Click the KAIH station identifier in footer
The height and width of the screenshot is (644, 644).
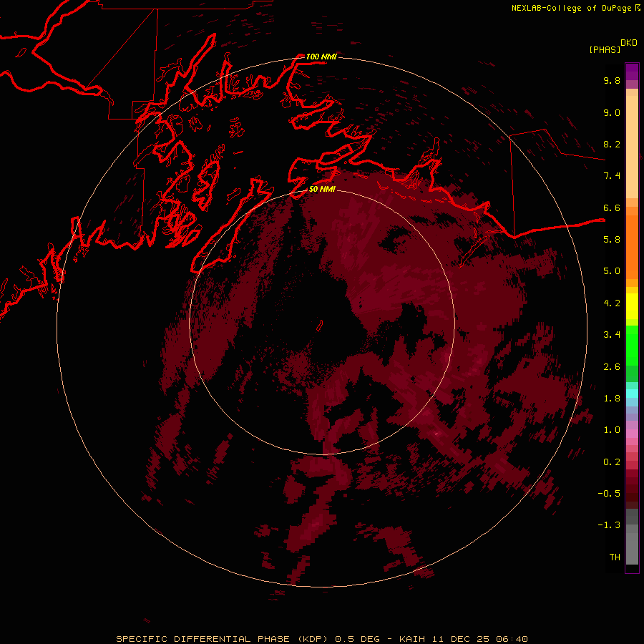(x=414, y=639)
